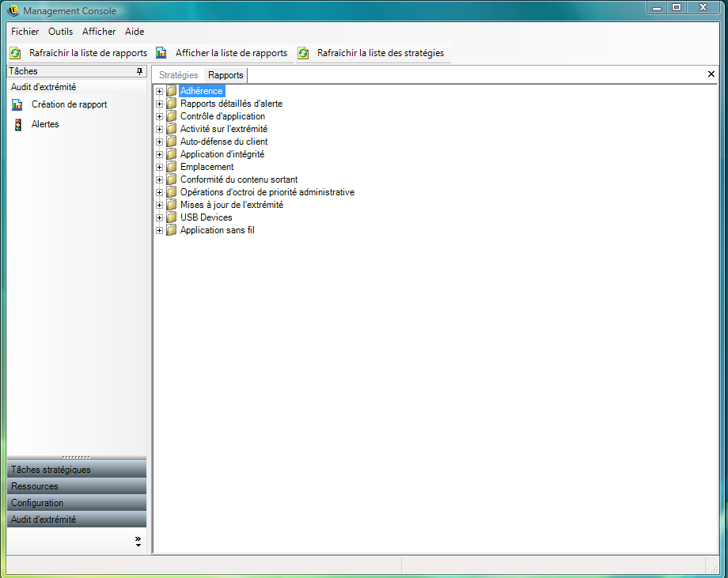Open the Fichier menu
728x578 pixels.
pos(25,32)
